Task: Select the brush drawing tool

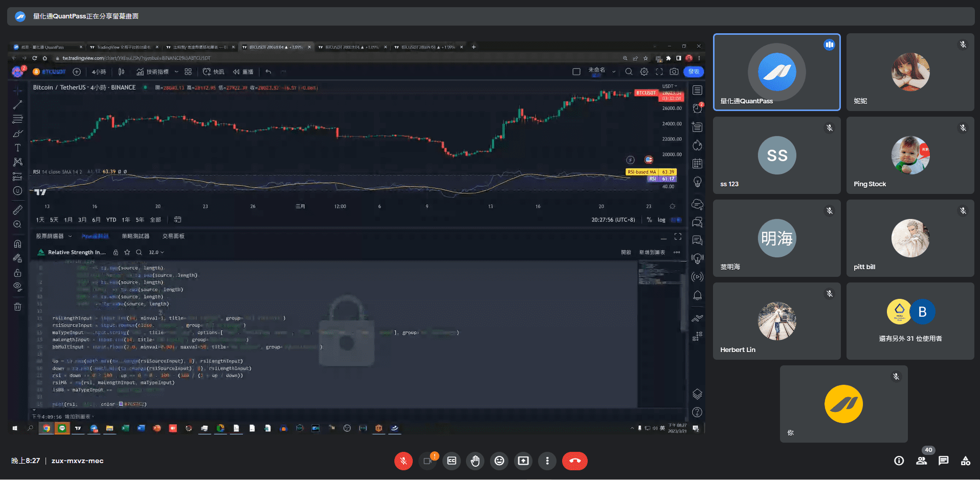Action: click(x=17, y=134)
